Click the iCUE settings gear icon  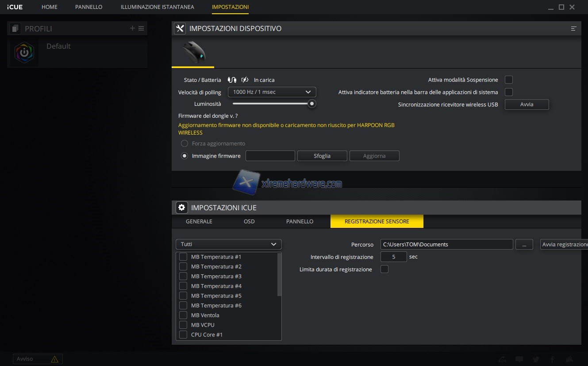click(x=181, y=208)
